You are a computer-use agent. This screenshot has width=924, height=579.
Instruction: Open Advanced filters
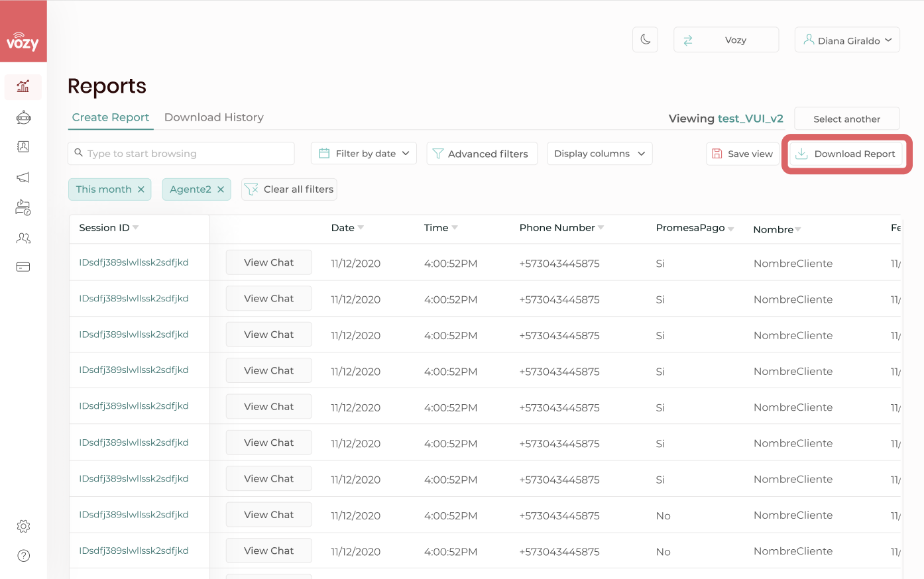(482, 153)
